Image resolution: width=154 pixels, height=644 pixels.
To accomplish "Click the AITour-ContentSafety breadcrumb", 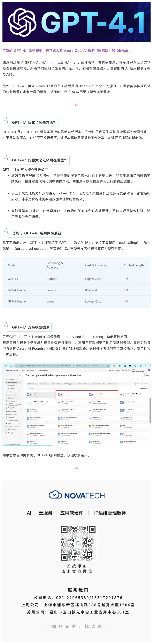I will tap(29, 370).
